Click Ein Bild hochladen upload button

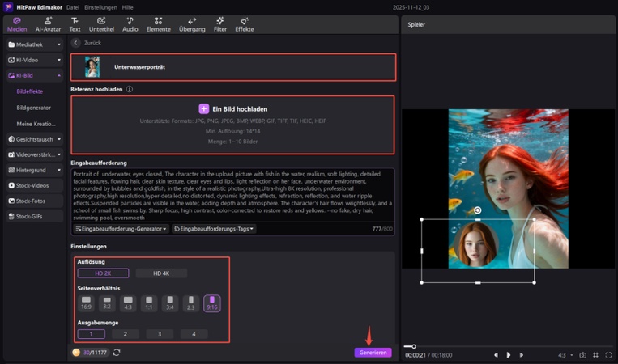[233, 108]
